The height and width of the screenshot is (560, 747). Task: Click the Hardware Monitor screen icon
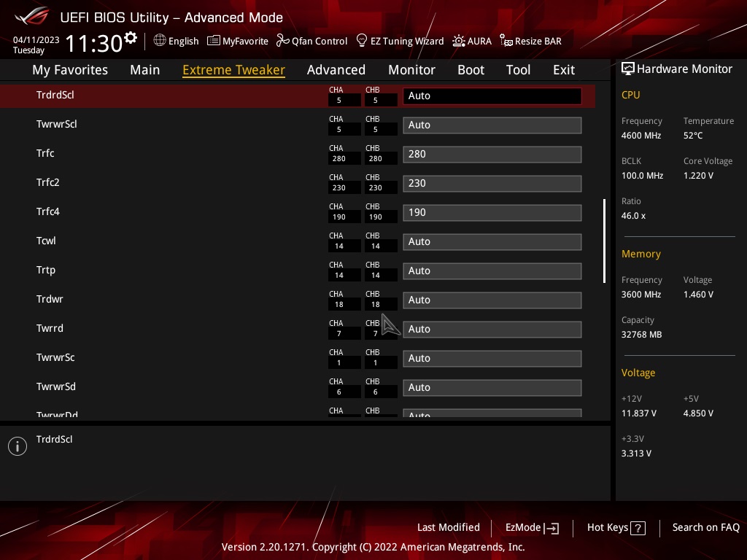[x=628, y=69]
